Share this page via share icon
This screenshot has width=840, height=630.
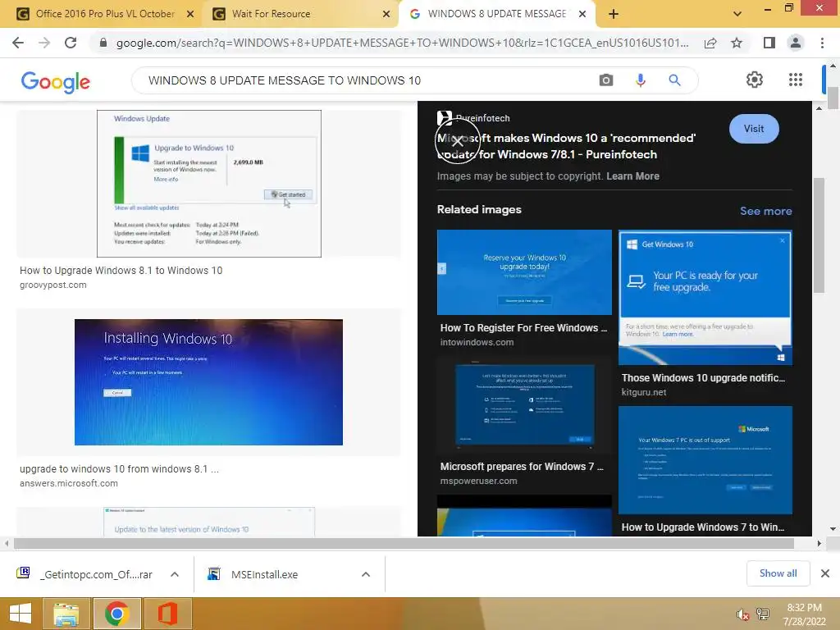pos(710,43)
